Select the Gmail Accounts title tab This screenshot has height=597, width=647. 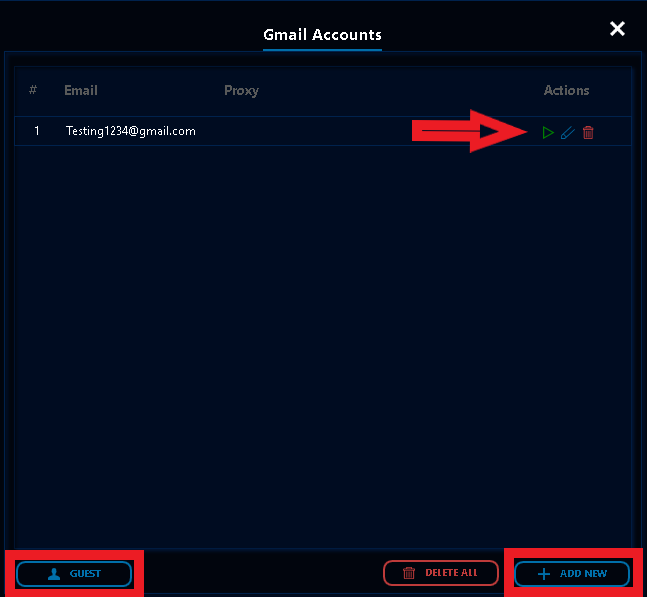[x=322, y=35]
